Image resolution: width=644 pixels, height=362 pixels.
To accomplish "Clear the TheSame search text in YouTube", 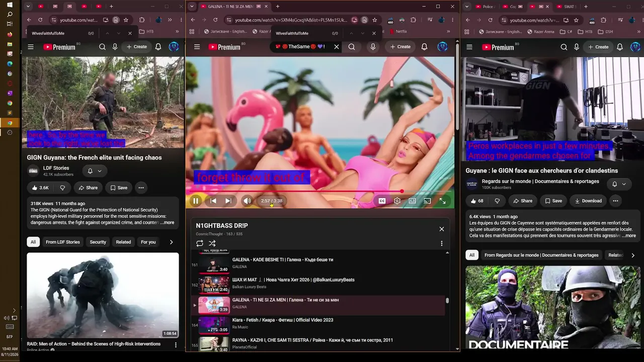I will (x=337, y=47).
